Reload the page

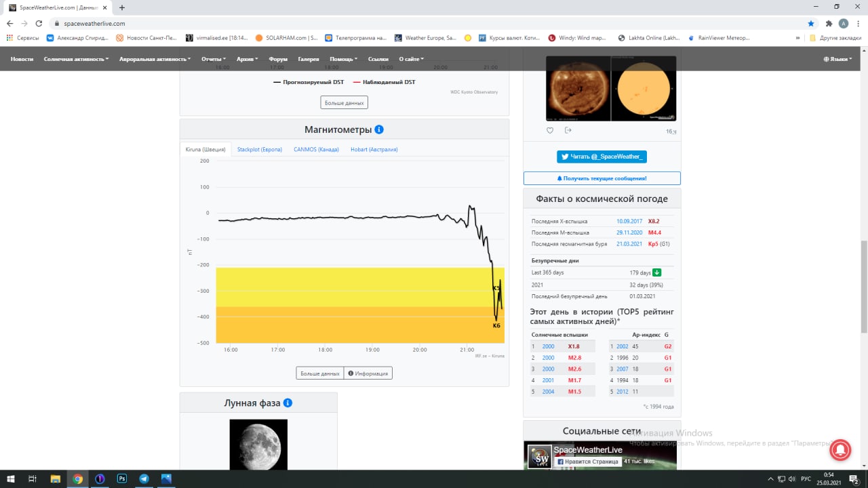(39, 23)
